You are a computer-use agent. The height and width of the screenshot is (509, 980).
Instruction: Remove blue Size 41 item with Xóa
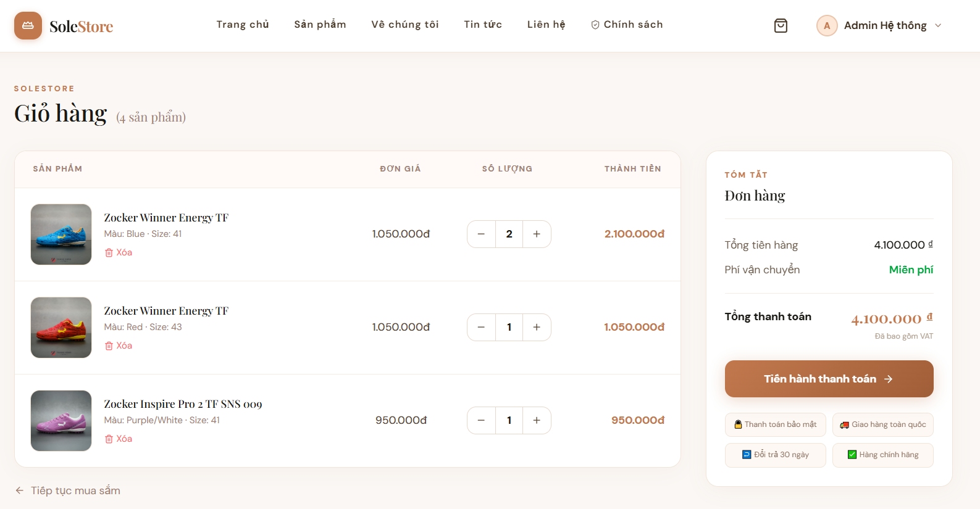[119, 252]
